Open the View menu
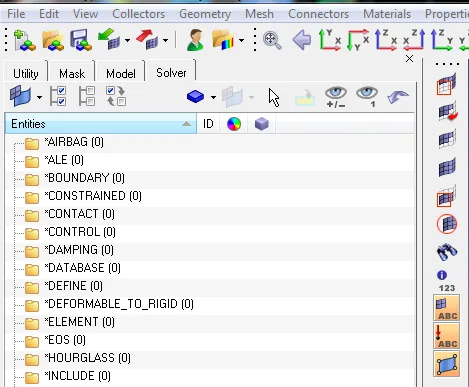The image size is (469, 387). (x=85, y=14)
